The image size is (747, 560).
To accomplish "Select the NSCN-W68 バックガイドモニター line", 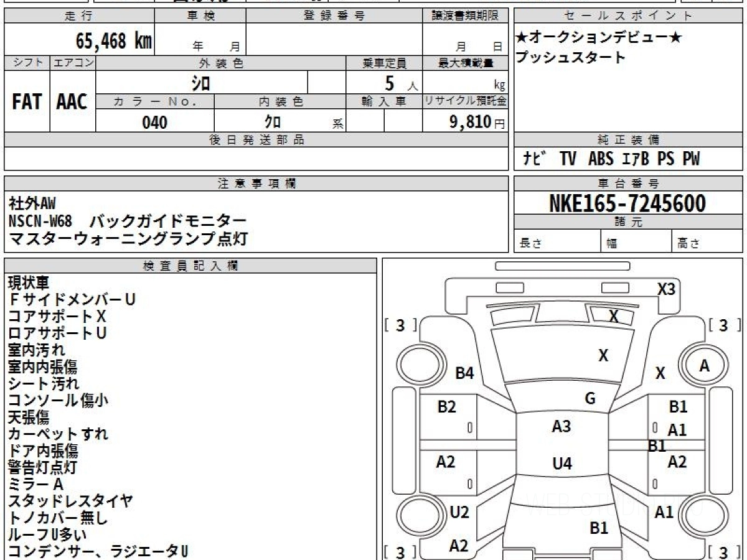I will tap(128, 220).
